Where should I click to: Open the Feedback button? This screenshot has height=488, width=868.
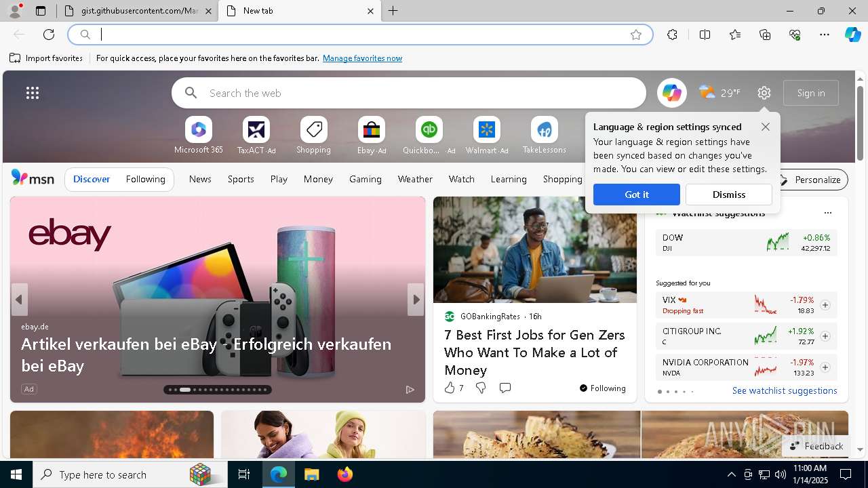coord(816,446)
